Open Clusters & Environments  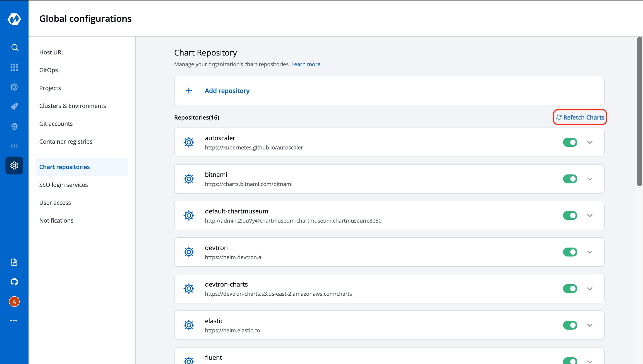[x=82, y=106]
